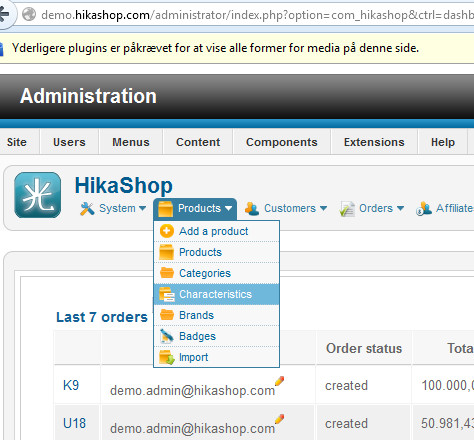Click the HikaShop title text
The image size is (474, 440).
[x=124, y=185]
